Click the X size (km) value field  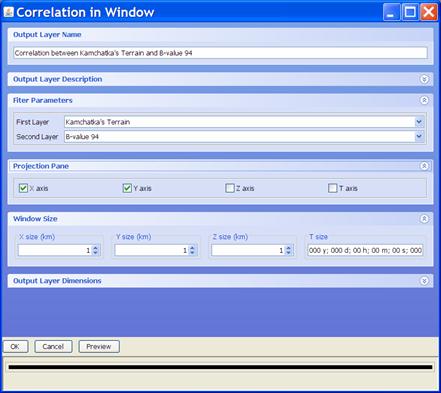pos(55,250)
